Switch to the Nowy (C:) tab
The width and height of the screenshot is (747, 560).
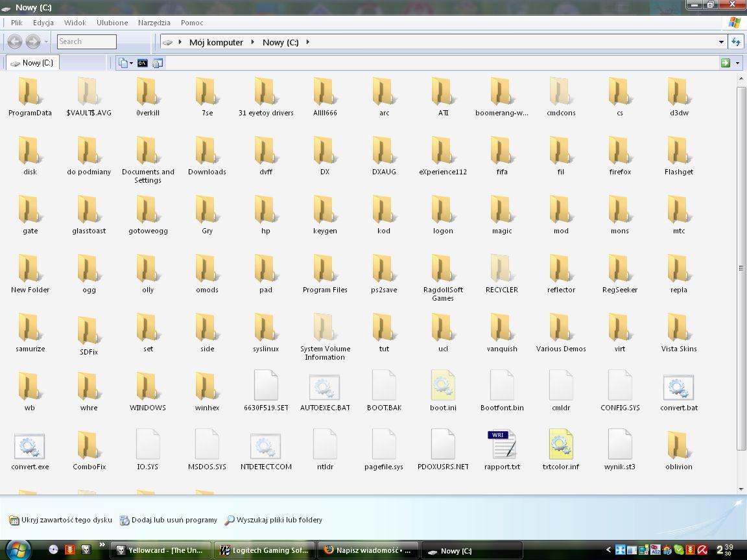pyautogui.click(x=32, y=63)
